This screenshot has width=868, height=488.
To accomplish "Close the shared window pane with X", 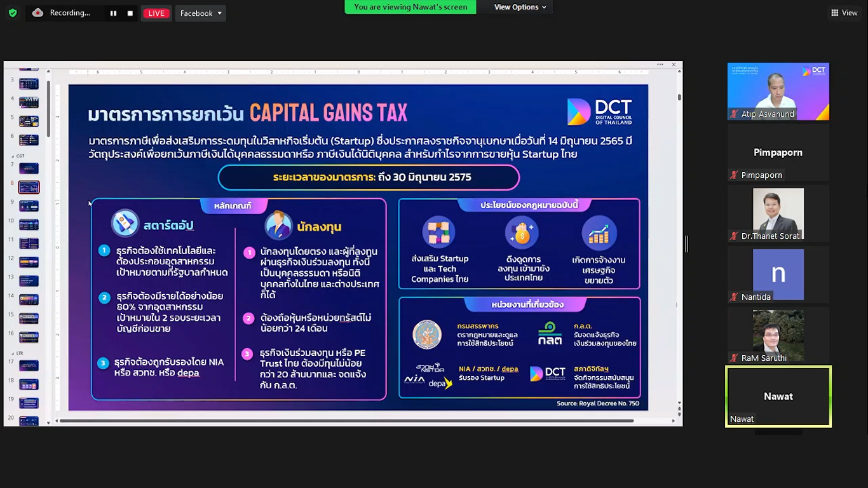I will click(673, 64).
